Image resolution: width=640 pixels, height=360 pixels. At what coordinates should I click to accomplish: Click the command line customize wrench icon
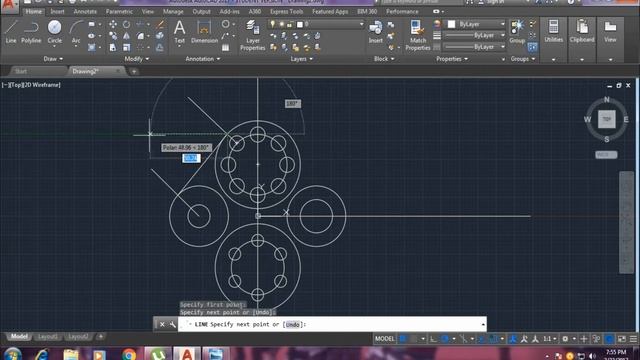[x=172, y=324]
